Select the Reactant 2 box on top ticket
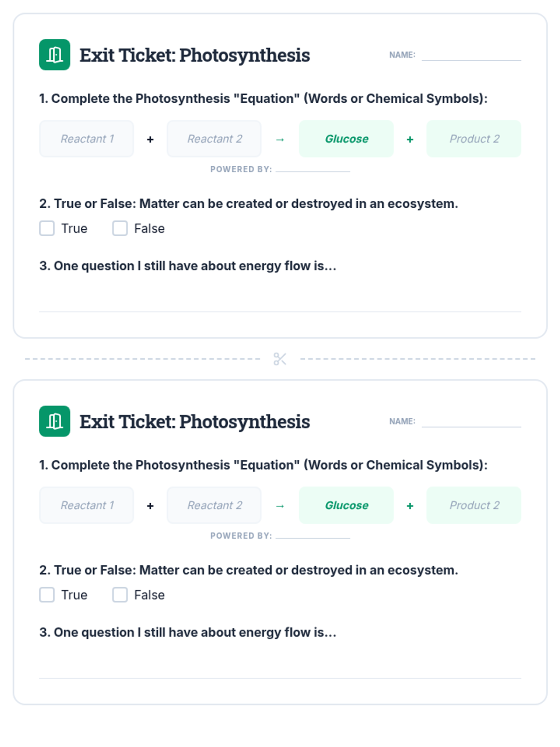The image size is (560, 747). click(x=214, y=139)
